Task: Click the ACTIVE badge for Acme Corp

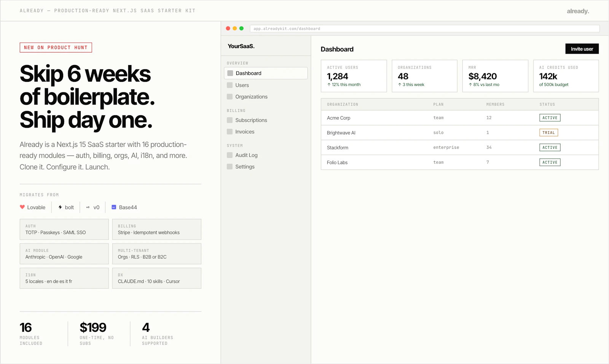Action: click(550, 118)
